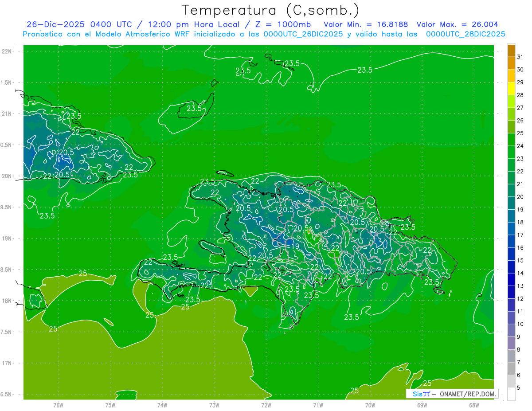This screenshot has width=532, height=411.
Task: Click the '21N' latitude axis label
Action: click(8, 114)
